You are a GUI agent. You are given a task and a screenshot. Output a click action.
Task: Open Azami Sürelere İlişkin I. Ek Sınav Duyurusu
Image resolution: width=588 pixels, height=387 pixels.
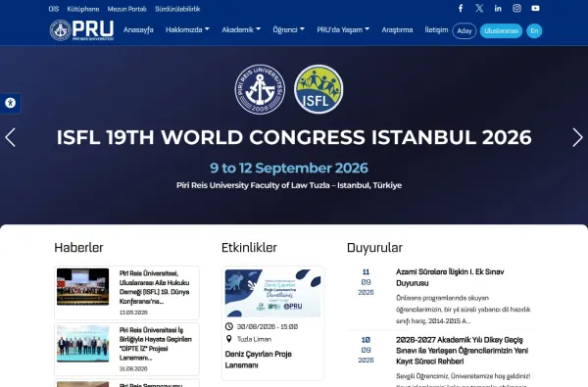(450, 277)
